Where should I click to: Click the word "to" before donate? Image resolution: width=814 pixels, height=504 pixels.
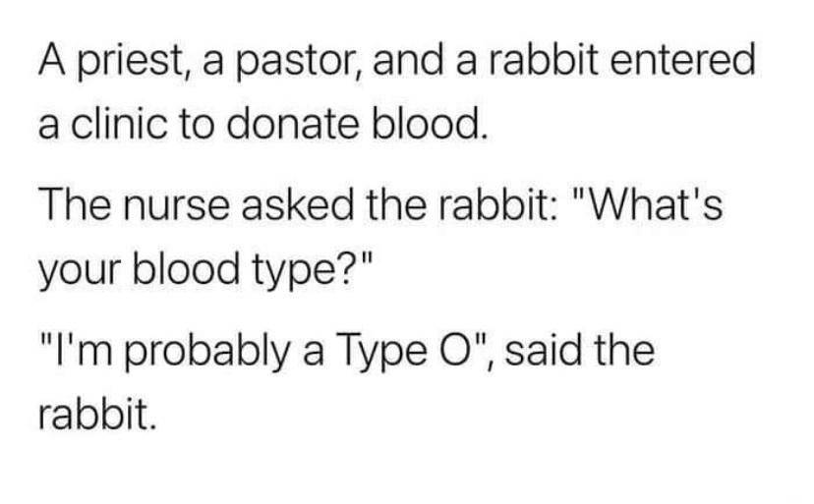point(198,125)
